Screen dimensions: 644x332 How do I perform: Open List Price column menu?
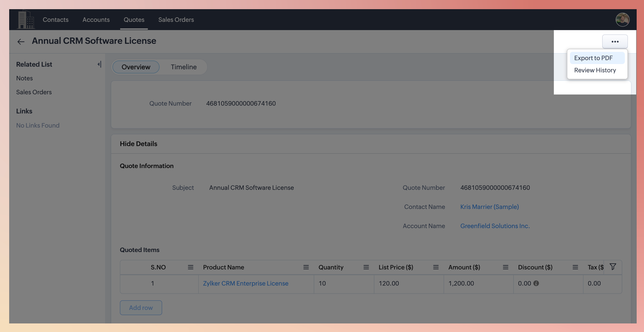436,267
